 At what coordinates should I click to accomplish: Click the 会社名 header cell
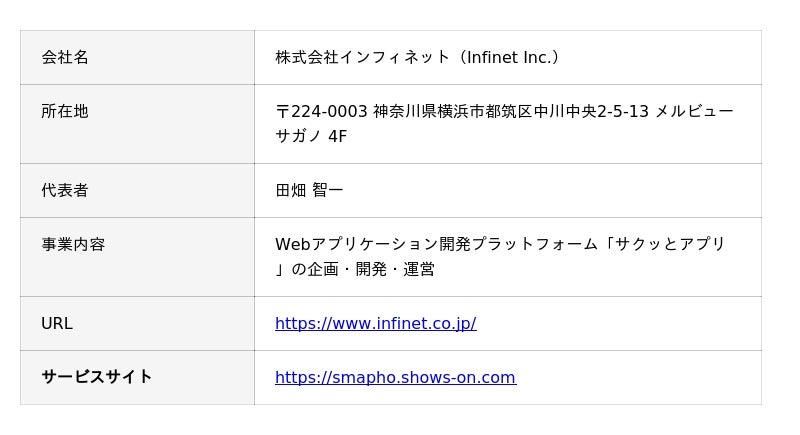65,57
